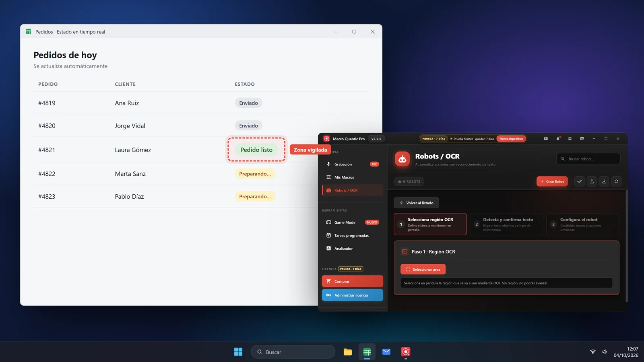Click the feedback chat icon in title bar
Screen dimensions: 644x362
tap(582, 139)
